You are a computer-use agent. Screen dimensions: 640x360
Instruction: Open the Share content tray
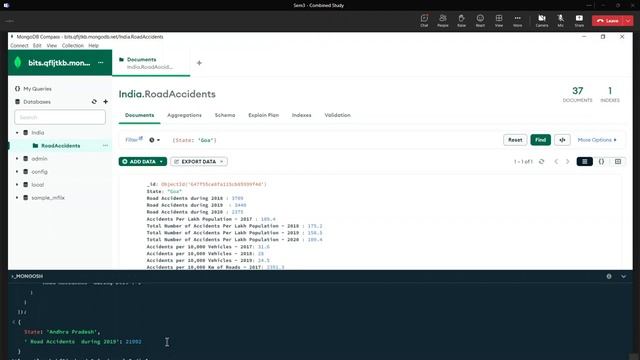click(x=579, y=20)
